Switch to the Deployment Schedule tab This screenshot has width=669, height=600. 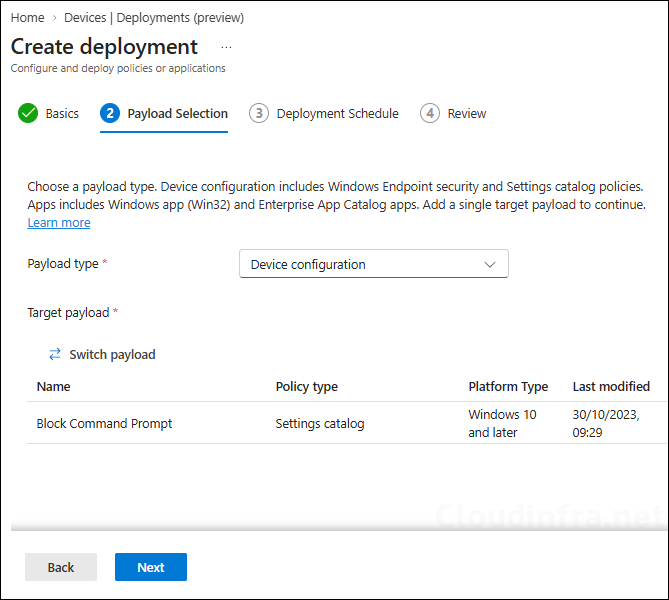[337, 114]
